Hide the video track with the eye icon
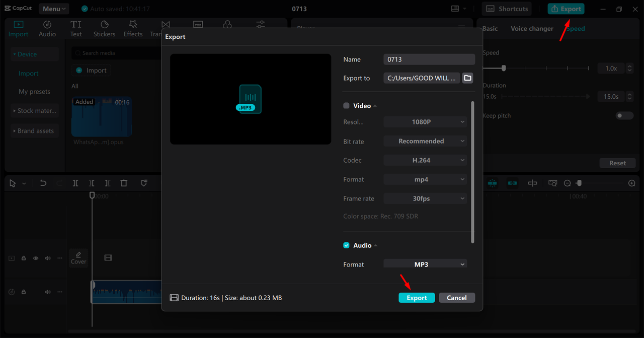Screen dimensions: 644x338 pyautogui.click(x=36, y=258)
